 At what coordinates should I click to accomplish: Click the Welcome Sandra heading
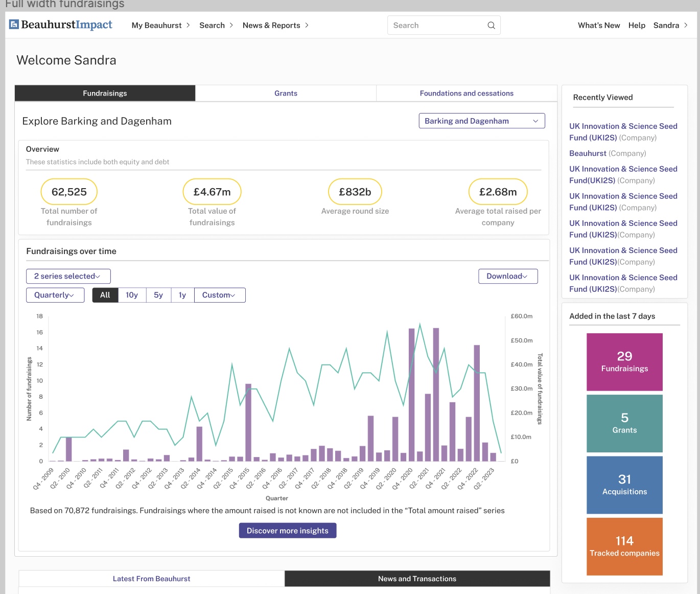pos(66,60)
